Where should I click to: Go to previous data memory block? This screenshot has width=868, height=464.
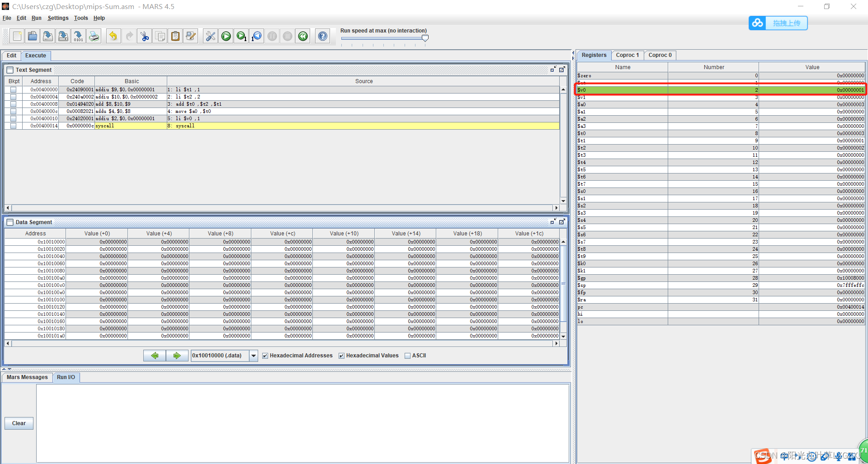tap(155, 356)
